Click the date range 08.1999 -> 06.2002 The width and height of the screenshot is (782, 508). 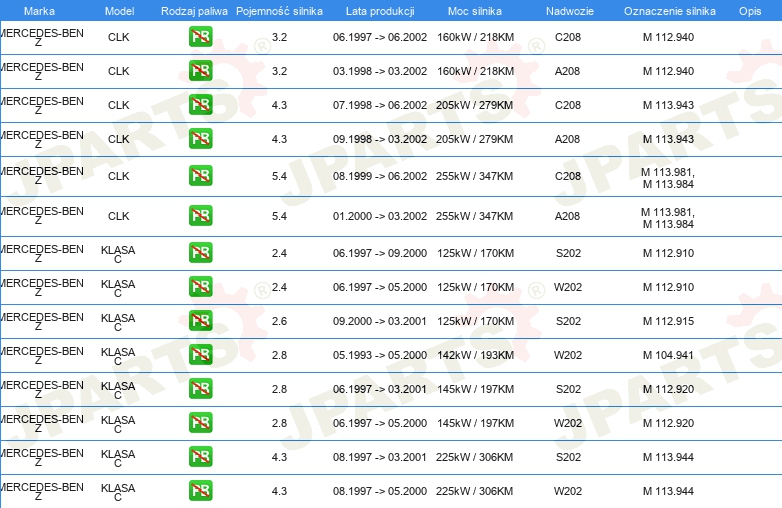[x=380, y=176]
